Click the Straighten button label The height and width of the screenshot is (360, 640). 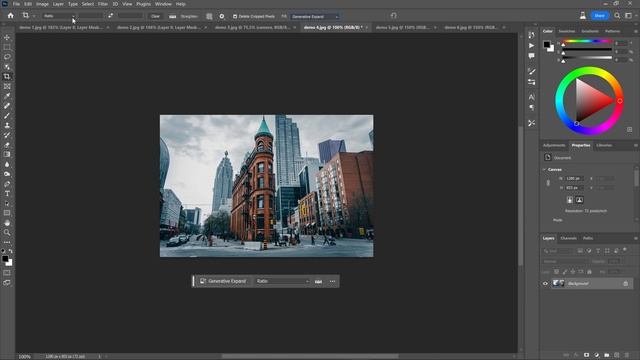click(x=189, y=16)
